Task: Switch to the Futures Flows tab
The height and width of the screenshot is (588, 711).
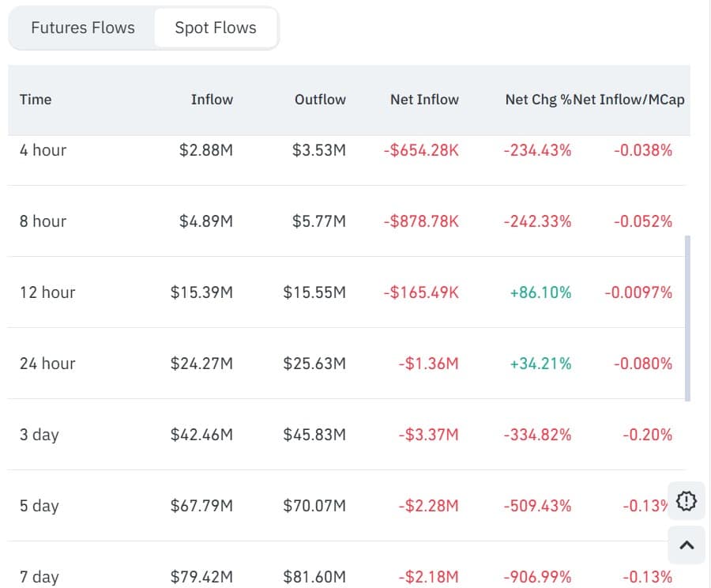Action: point(82,28)
